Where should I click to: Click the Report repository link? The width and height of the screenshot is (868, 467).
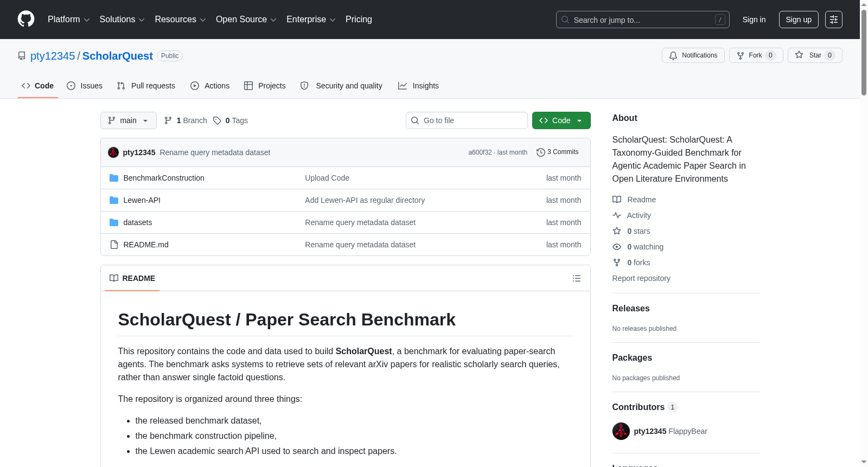pos(641,278)
